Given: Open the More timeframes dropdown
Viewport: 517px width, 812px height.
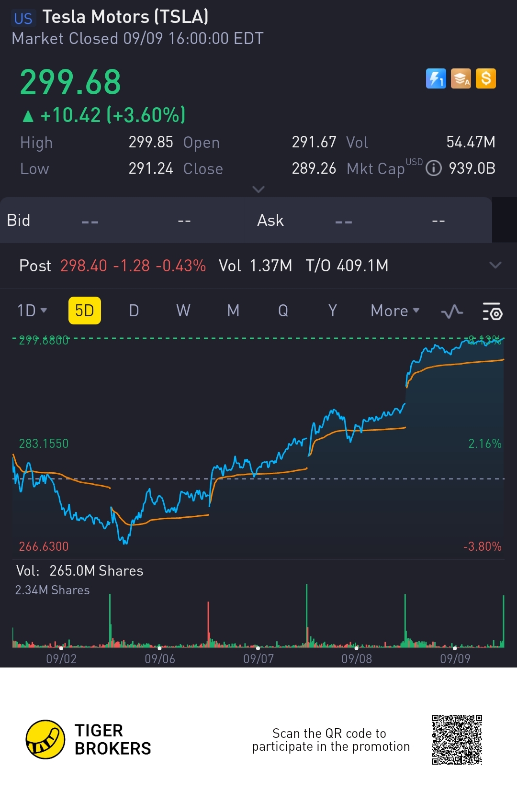Looking at the screenshot, I should (x=395, y=311).
